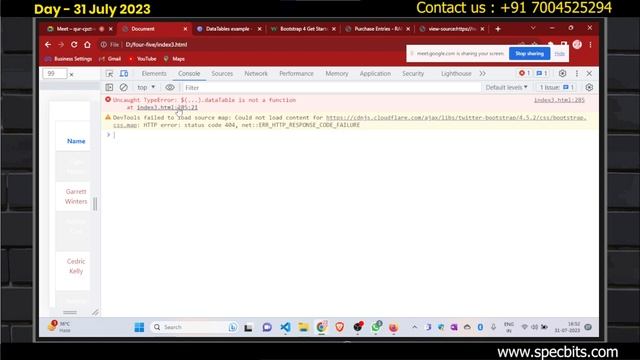Open the Gmail bookmark

[110, 59]
